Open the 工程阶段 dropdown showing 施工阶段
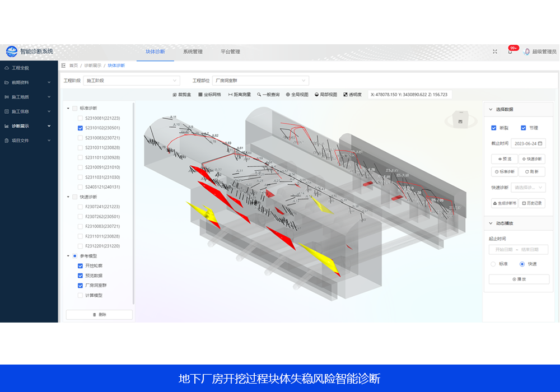Screen dimensions: 560x392 (132, 81)
